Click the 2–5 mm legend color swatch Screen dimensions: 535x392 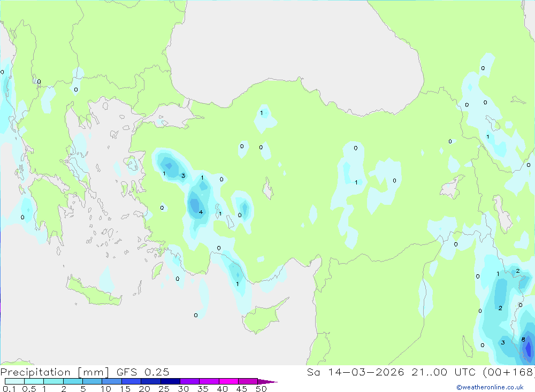[73, 381]
